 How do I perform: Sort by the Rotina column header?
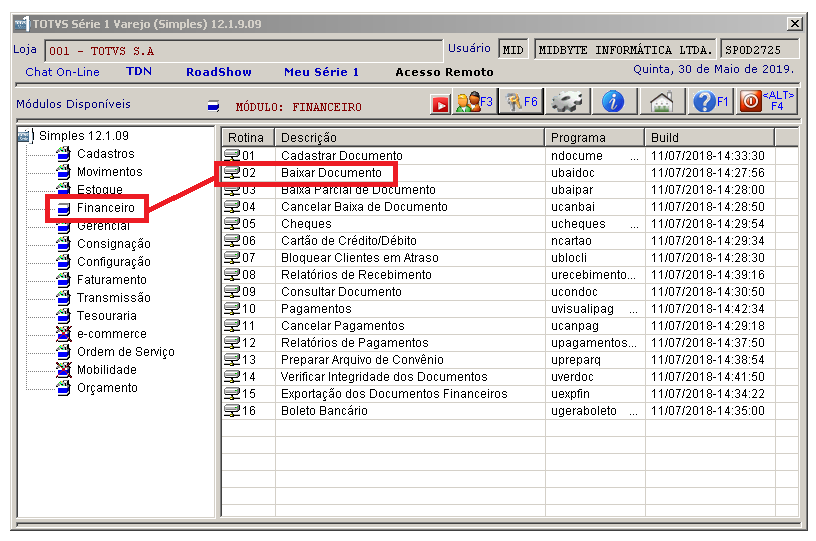click(248, 137)
